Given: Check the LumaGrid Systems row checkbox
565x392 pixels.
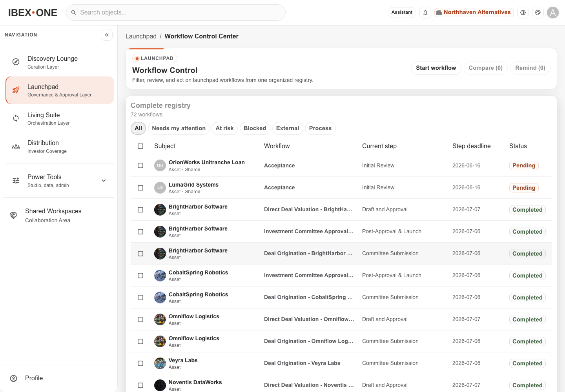Looking at the screenshot, I should (x=140, y=188).
